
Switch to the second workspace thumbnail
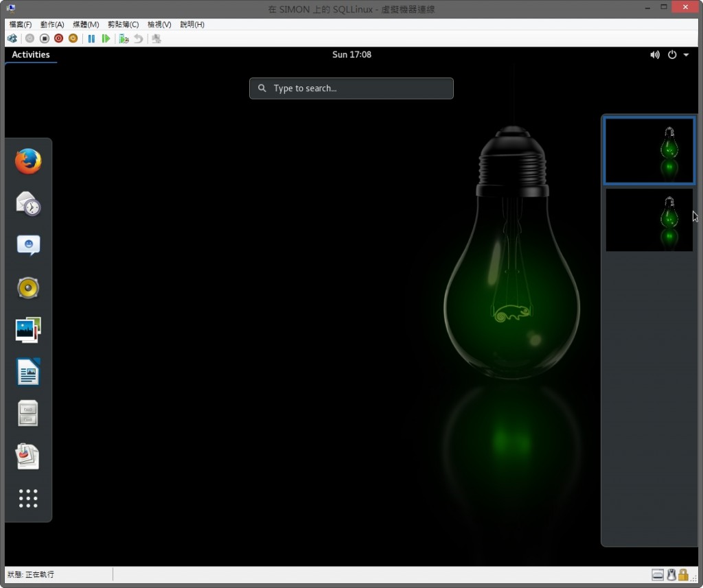tap(649, 220)
